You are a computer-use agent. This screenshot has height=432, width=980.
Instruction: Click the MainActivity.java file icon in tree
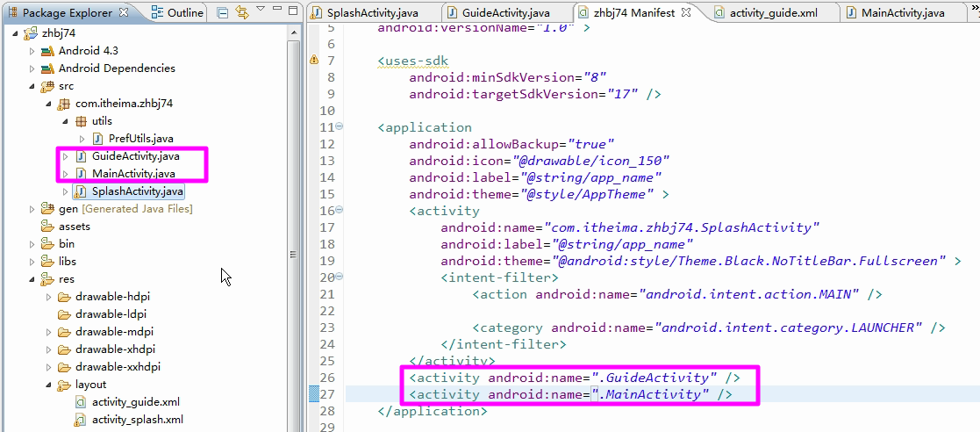coord(81,173)
